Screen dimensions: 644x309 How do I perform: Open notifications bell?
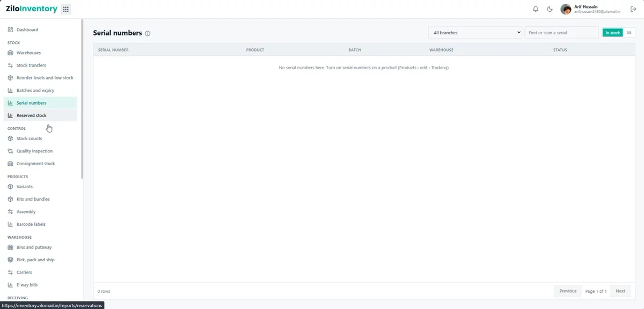[x=536, y=9]
